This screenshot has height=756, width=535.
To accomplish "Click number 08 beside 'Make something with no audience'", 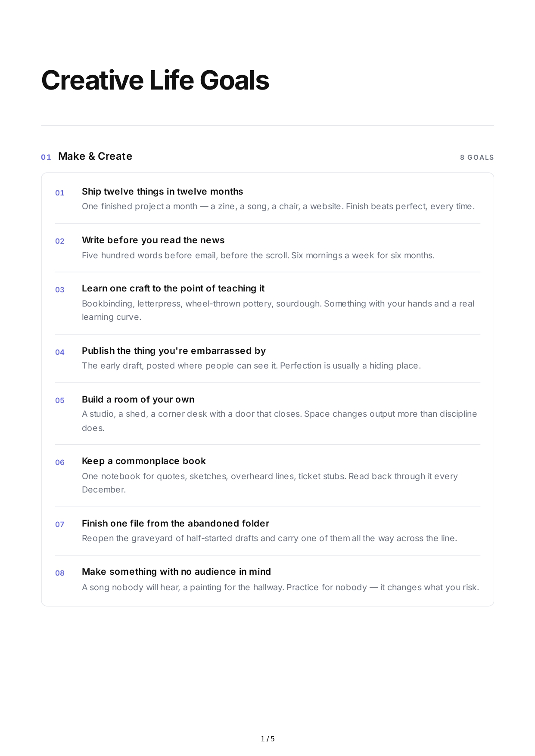I will 60,573.
